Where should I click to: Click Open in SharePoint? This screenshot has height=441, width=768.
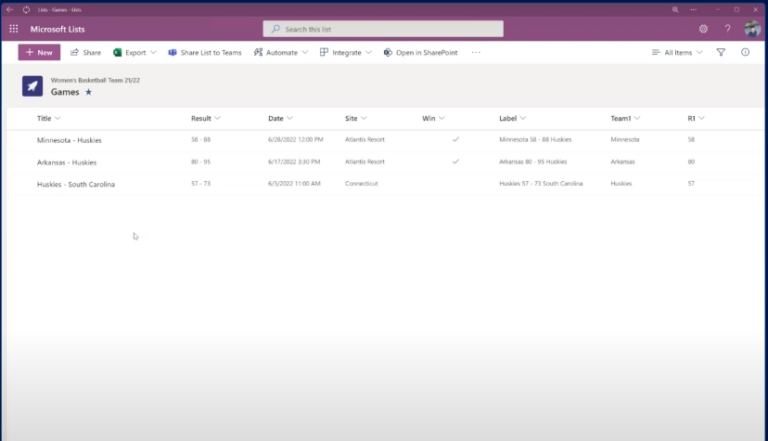[421, 52]
